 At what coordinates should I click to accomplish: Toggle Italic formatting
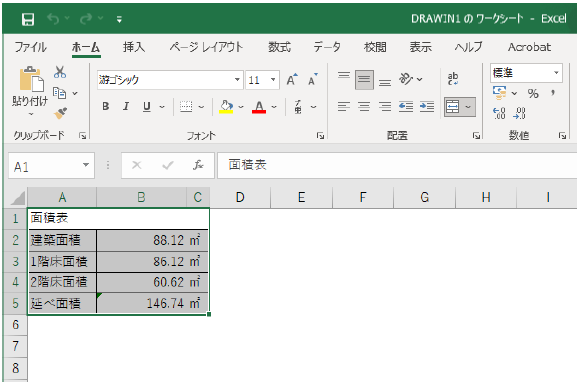[x=126, y=107]
